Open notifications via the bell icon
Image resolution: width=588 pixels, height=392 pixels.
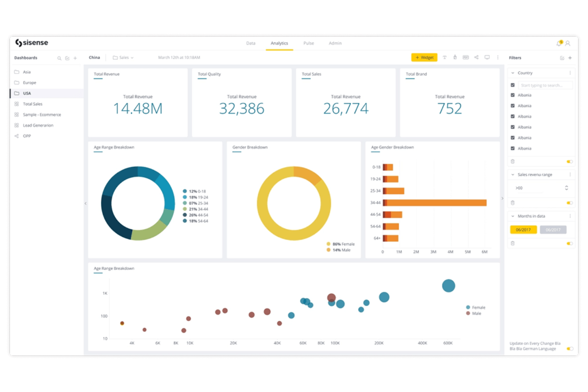pos(559,44)
